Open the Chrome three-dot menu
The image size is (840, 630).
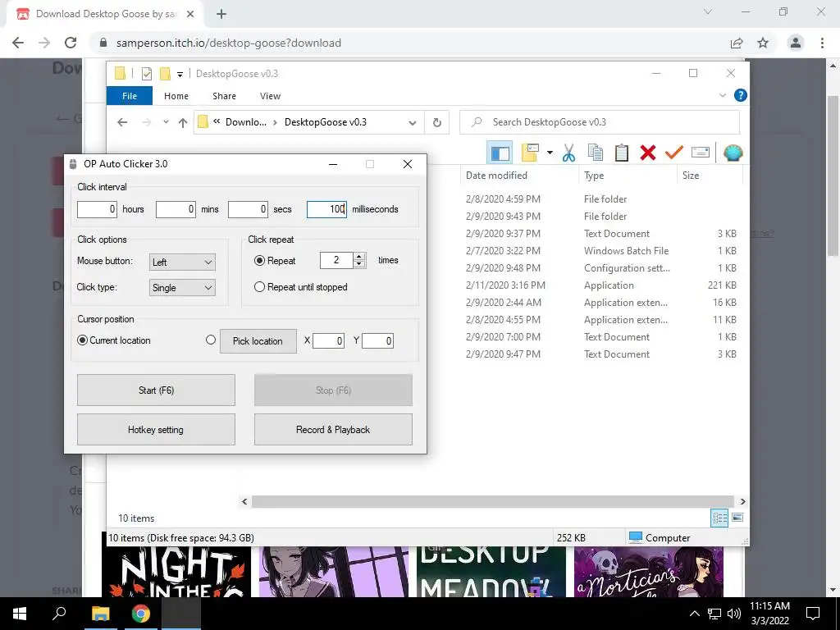822,43
